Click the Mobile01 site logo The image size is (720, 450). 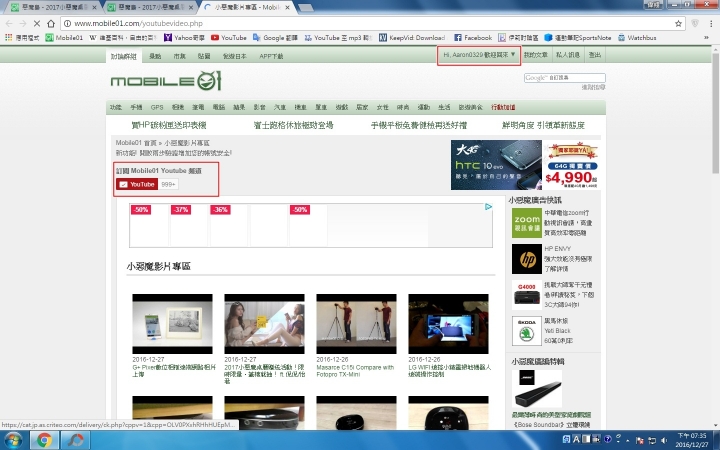click(x=166, y=81)
